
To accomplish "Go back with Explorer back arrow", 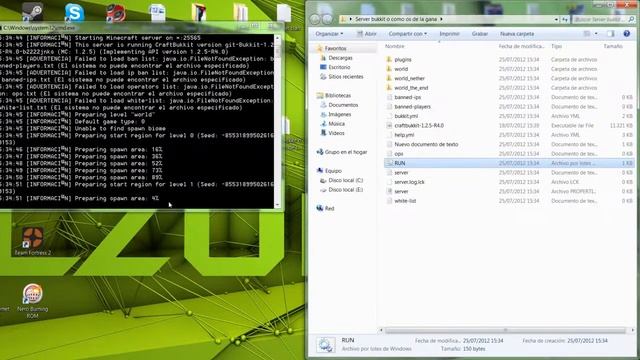I will (x=315, y=19).
